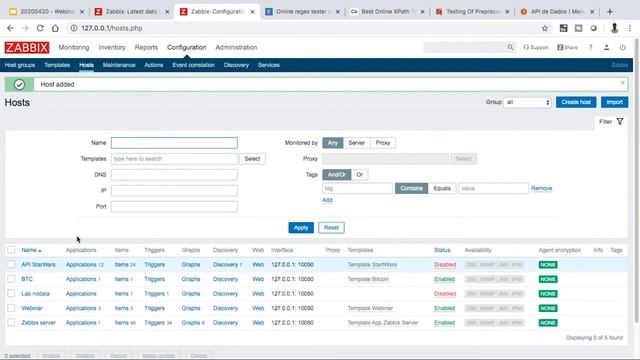This screenshot has width=640, height=360.
Task: Select Tags Or option
Action: pos(360,175)
